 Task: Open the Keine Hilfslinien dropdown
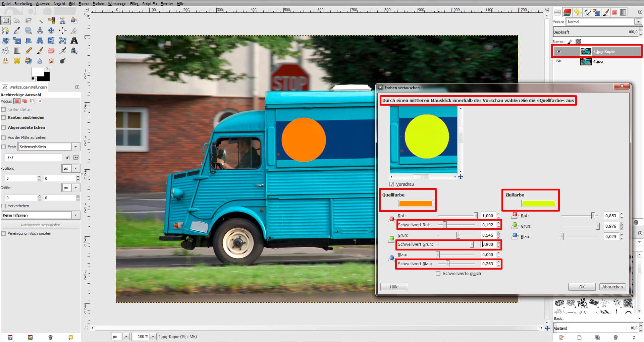coord(76,215)
